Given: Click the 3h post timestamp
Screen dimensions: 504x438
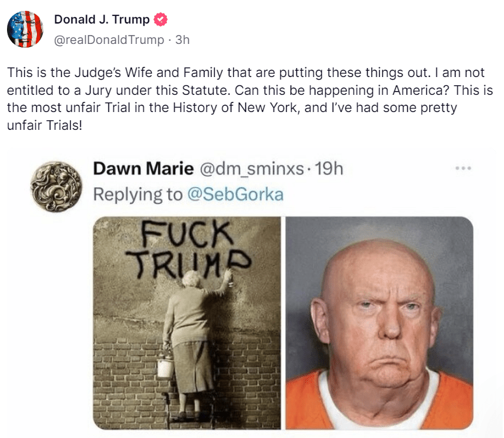Looking at the screenshot, I should [182, 40].
